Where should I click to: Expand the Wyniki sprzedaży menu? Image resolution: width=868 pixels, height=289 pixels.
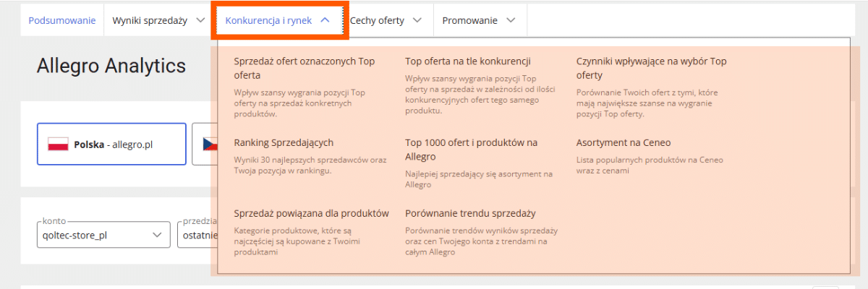(x=158, y=20)
